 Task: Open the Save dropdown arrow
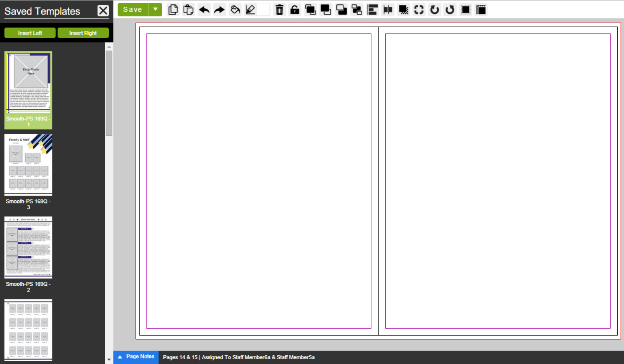coord(156,9)
